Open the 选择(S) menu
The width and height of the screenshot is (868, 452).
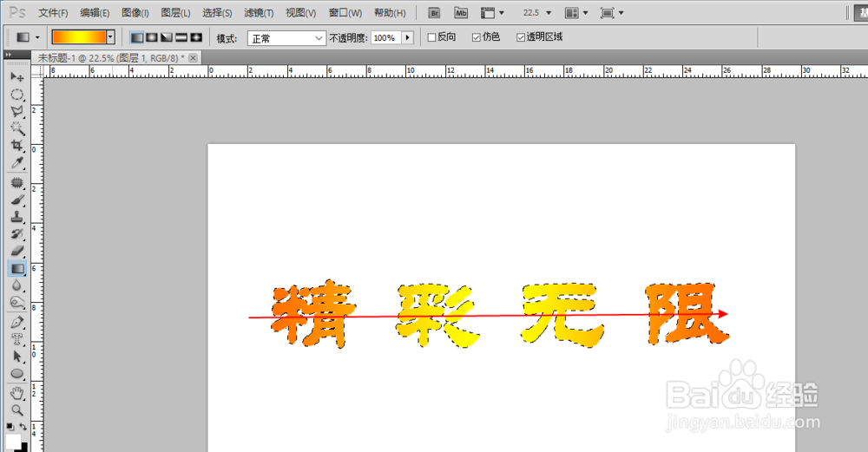click(x=217, y=13)
